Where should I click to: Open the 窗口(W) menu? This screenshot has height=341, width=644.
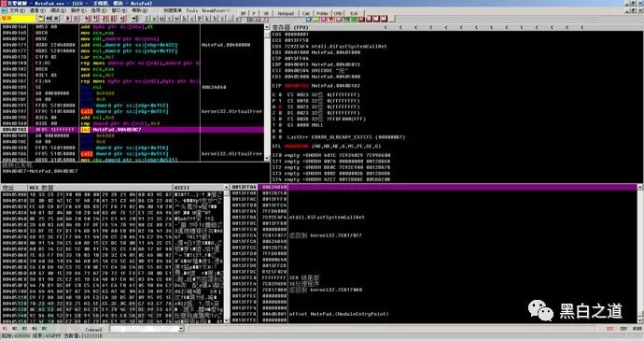[x=119, y=10]
